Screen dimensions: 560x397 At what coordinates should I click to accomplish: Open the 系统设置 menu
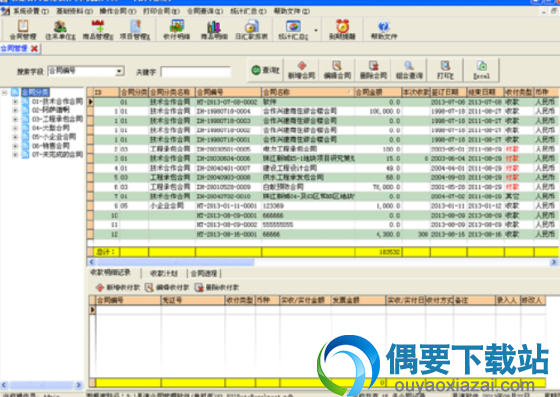pos(31,11)
